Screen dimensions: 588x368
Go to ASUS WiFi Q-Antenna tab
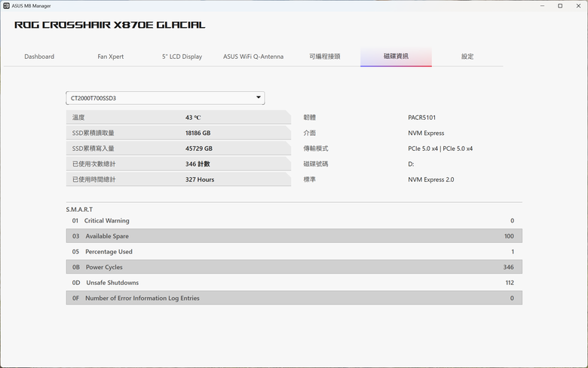click(x=253, y=57)
